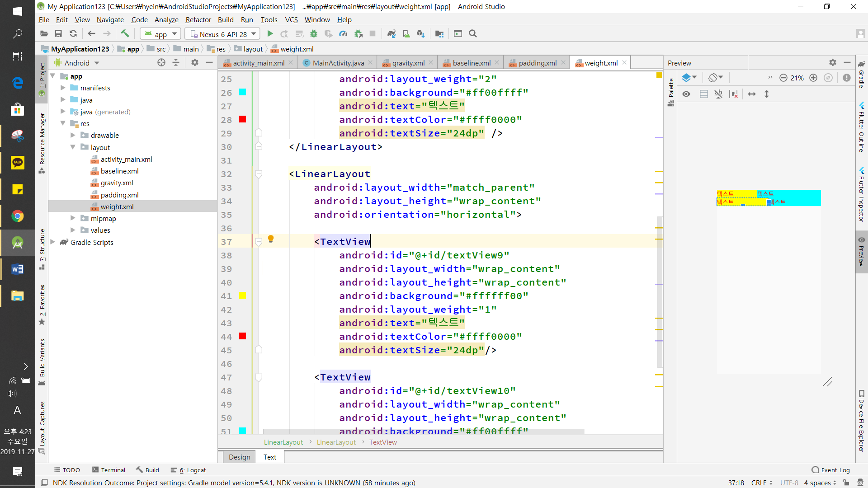The image size is (868, 488).
Task: Click the preview Zoom In plus icon
Action: pyautogui.click(x=813, y=78)
